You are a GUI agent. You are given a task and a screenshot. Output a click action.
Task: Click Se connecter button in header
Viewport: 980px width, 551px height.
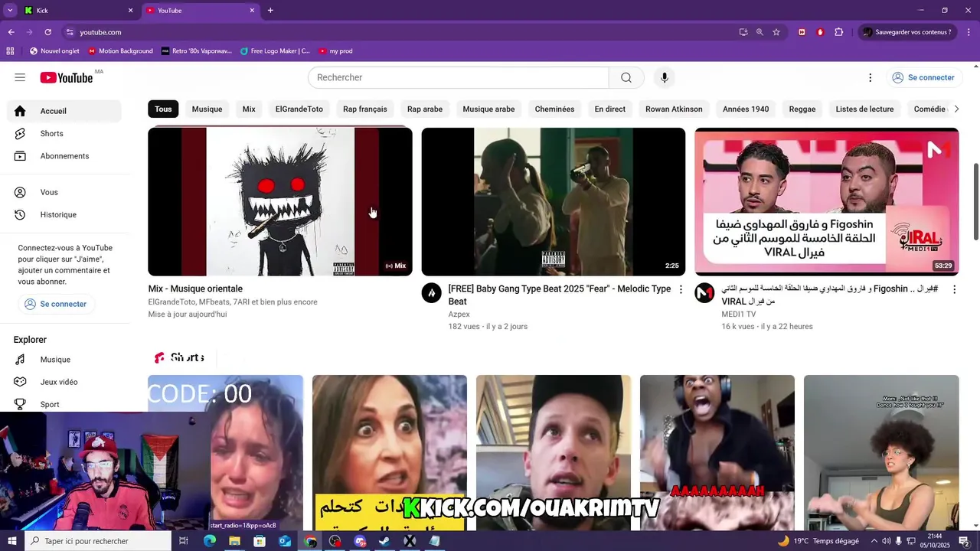(923, 77)
